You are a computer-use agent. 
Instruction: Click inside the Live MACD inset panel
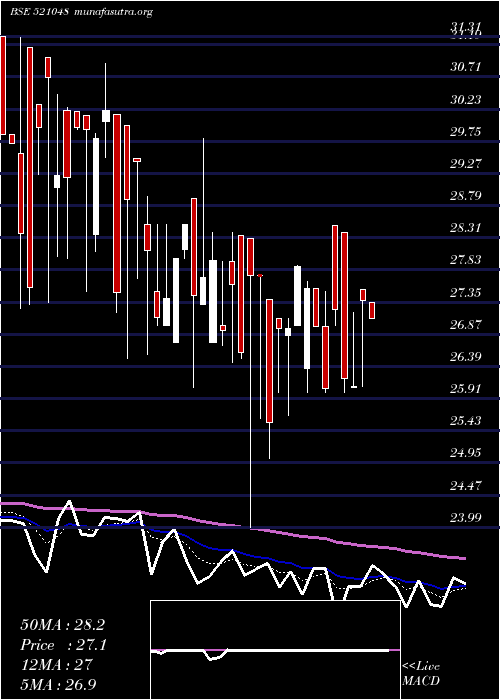pos(275,650)
